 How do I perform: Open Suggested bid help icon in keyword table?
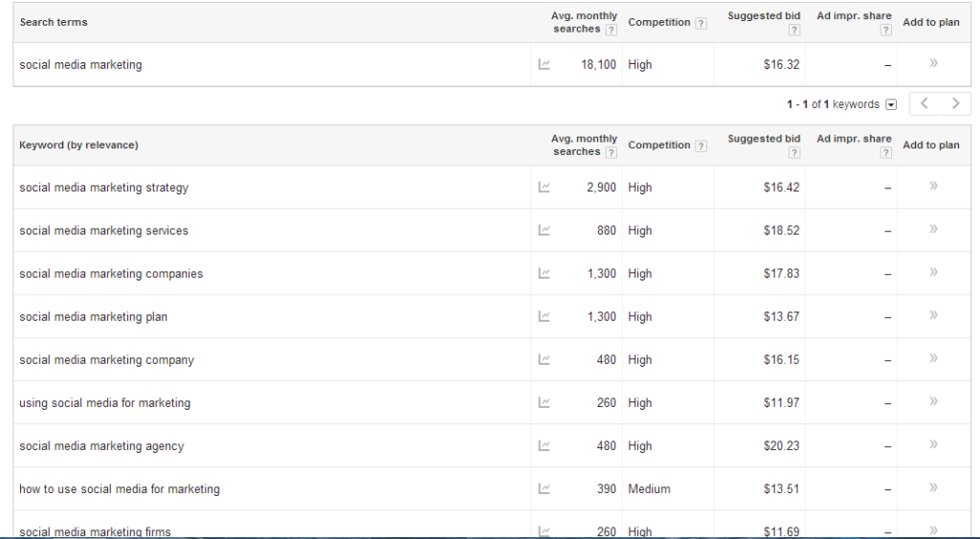coord(793,152)
